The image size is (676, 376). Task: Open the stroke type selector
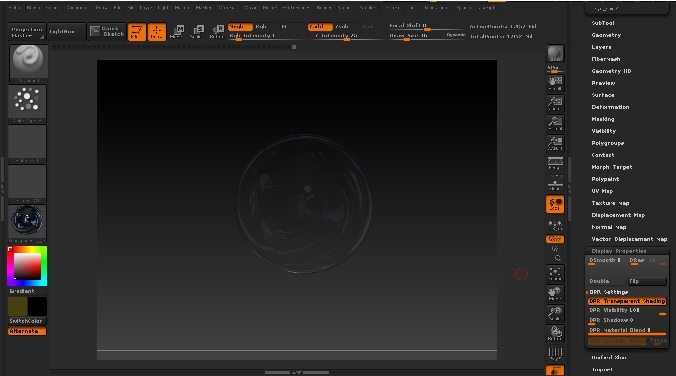pyautogui.click(x=27, y=103)
